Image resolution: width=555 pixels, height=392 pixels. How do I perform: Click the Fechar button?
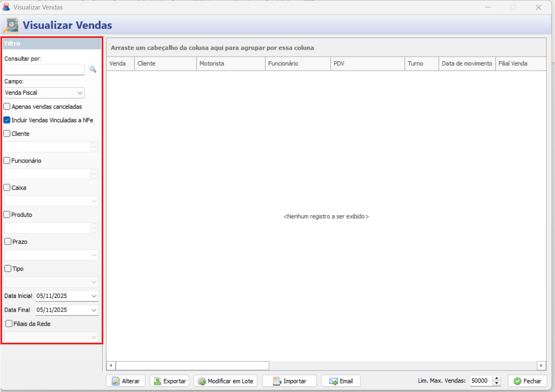click(527, 381)
